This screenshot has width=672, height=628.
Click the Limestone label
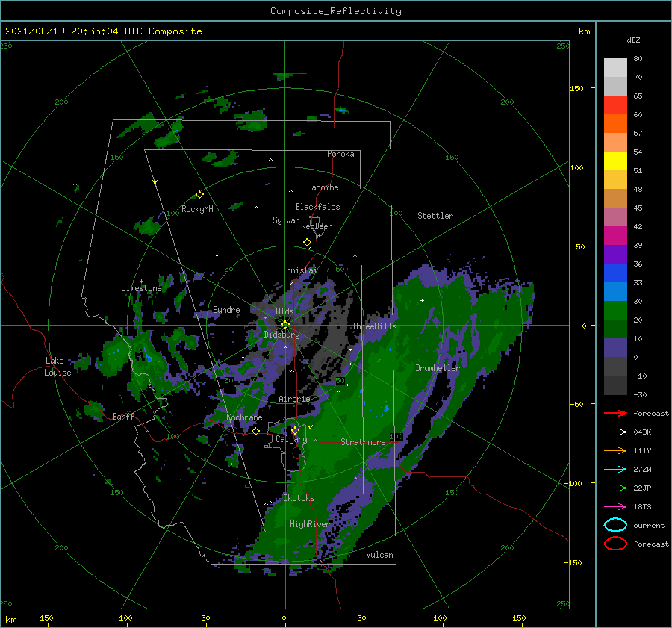(141, 288)
